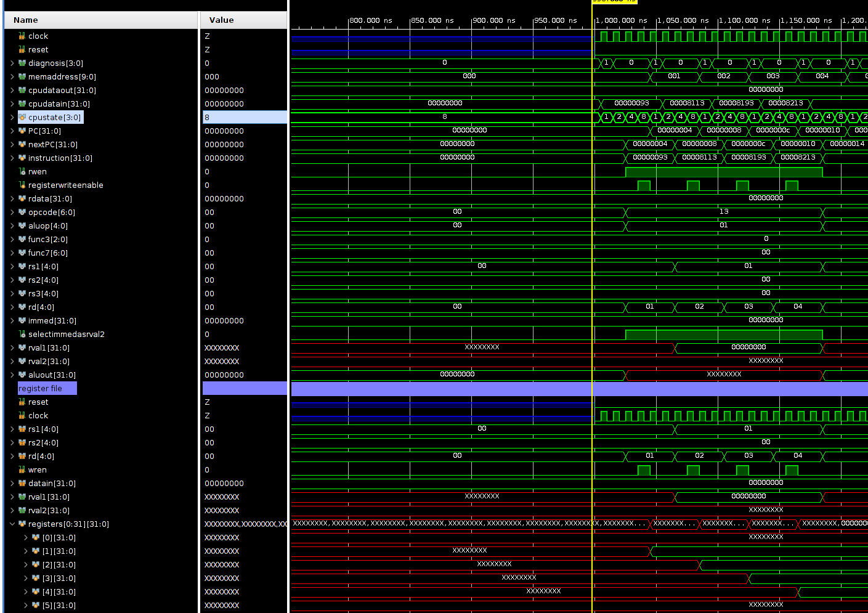Click the memaddress bus icon
This screenshot has height=613, width=868.
coord(22,76)
